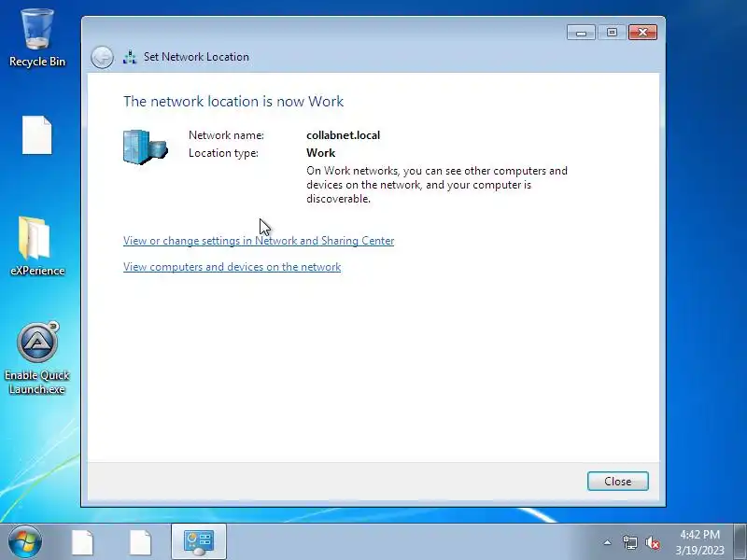Select the unnamed blank file on the desktop
This screenshot has width=747, height=560.
click(x=37, y=135)
